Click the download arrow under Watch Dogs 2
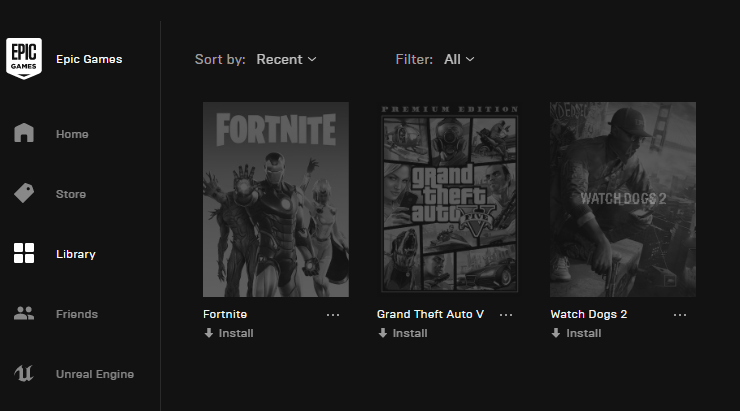Viewport: 740px width, 411px height. pos(556,333)
